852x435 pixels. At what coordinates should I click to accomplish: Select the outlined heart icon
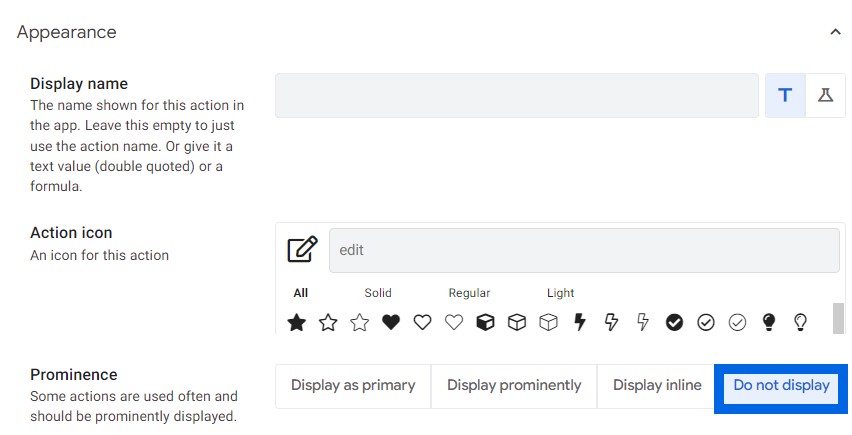click(x=422, y=323)
